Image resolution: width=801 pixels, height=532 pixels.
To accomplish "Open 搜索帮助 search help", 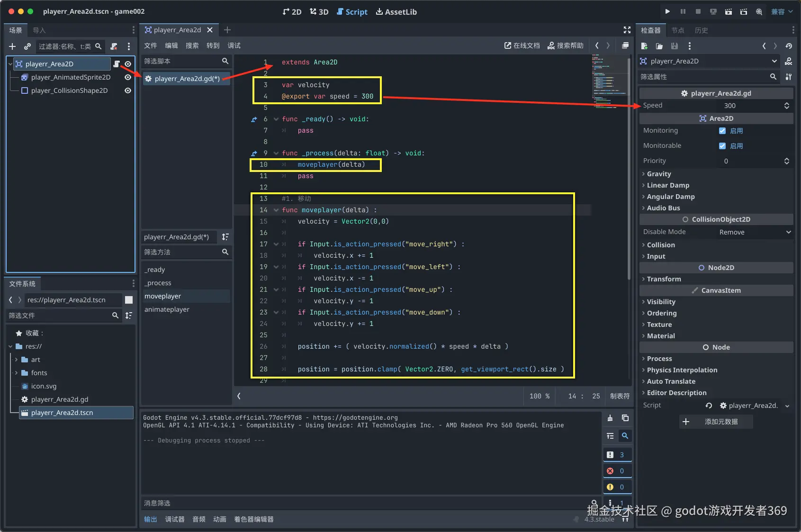I will click(x=566, y=45).
